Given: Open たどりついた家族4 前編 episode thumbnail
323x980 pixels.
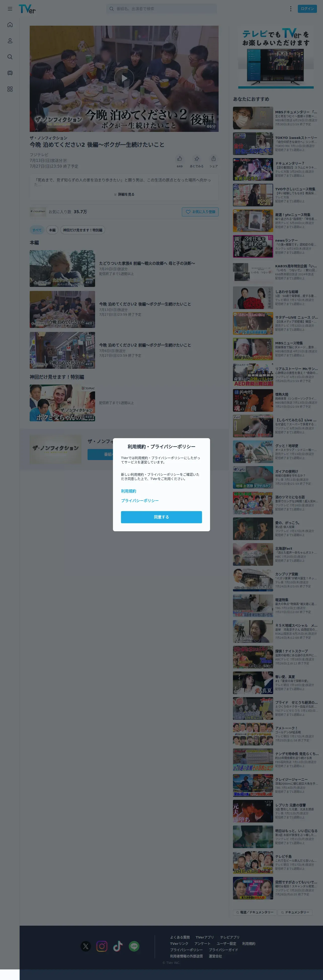Looking at the screenshot, I should click(62, 269).
